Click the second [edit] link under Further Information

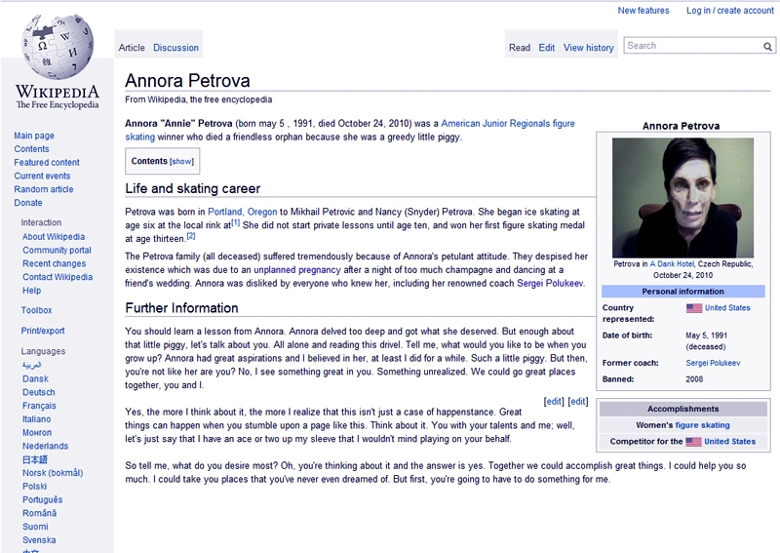[578, 401]
